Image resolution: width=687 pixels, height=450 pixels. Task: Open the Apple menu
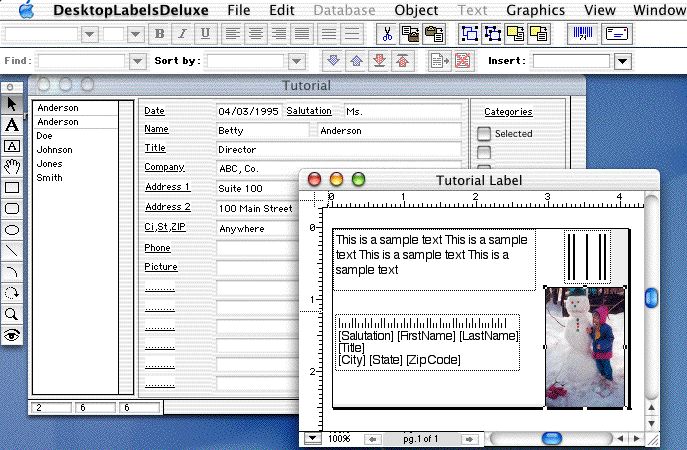pyautogui.click(x=26, y=9)
